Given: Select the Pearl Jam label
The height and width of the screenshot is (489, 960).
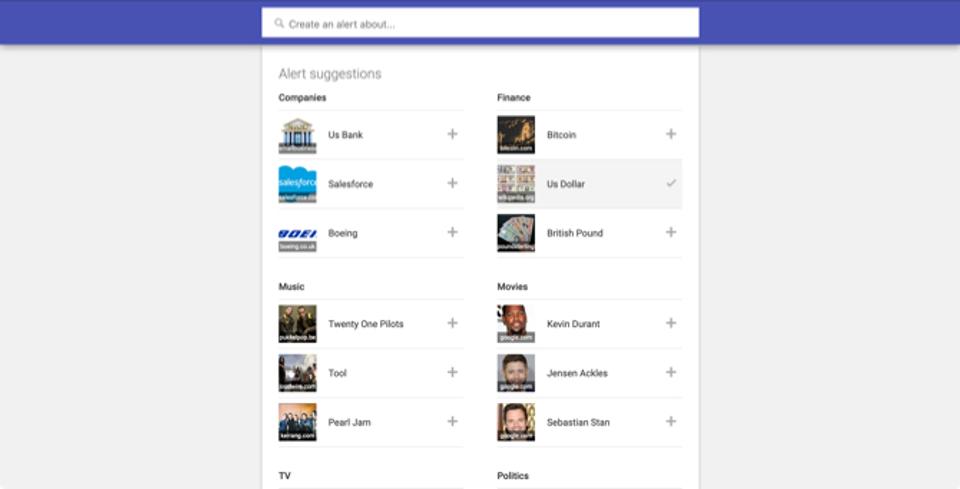Looking at the screenshot, I should tap(349, 422).
